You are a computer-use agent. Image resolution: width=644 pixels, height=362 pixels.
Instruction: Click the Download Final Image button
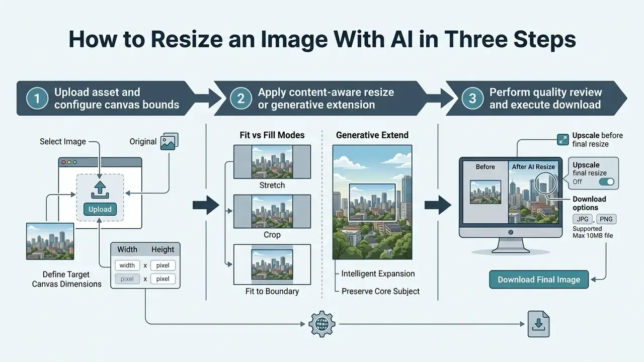539,280
